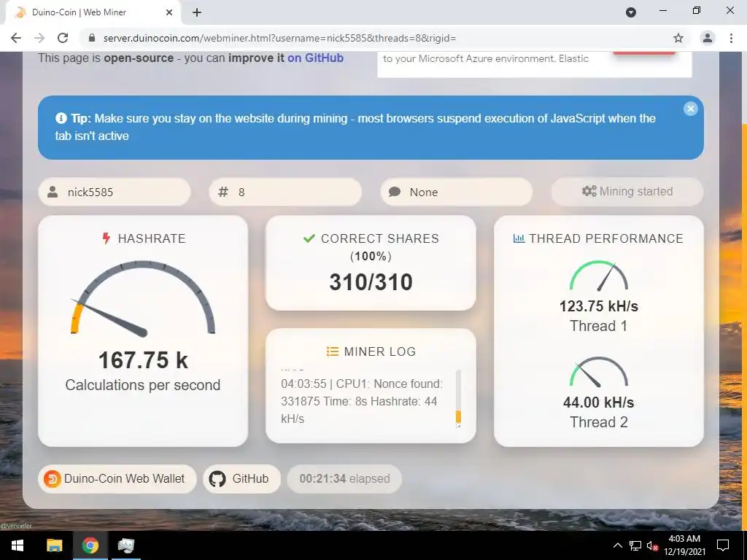Click the 44.00 kH/s Thread 2 value

tap(599, 402)
